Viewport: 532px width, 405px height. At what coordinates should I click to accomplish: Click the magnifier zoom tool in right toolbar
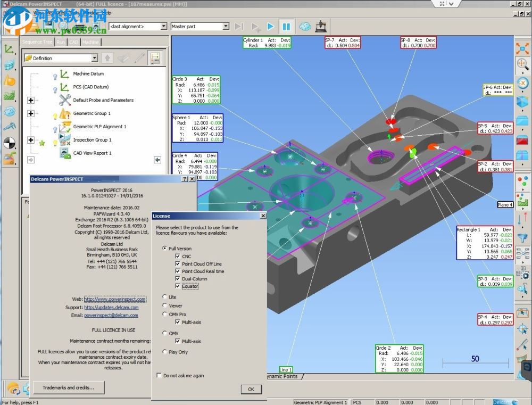point(522,64)
